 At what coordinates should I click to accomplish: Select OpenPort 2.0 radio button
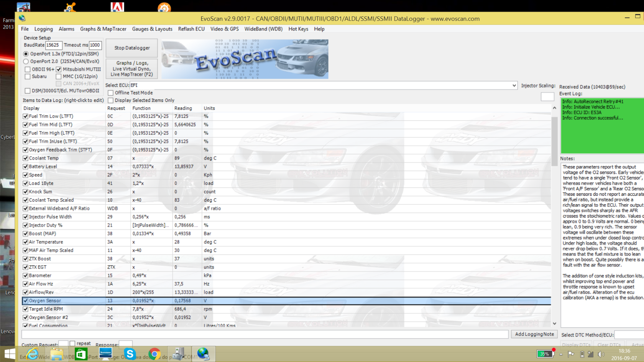click(26, 61)
